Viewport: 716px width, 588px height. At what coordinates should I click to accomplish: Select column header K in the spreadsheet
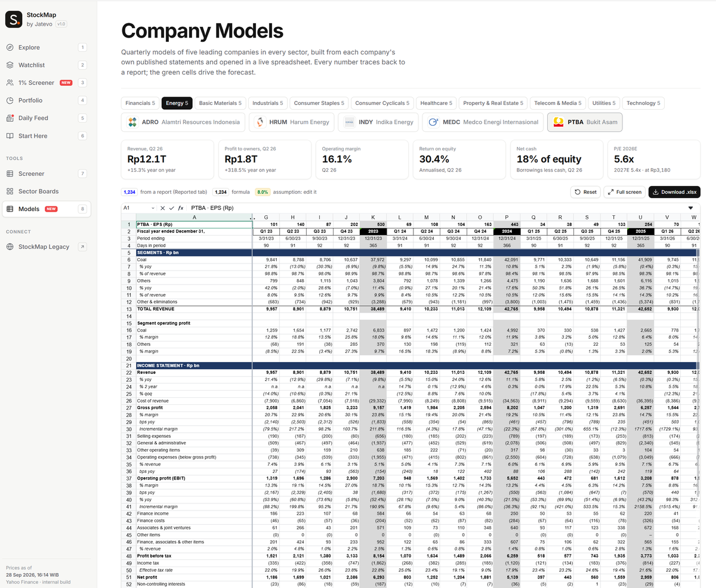(374, 217)
